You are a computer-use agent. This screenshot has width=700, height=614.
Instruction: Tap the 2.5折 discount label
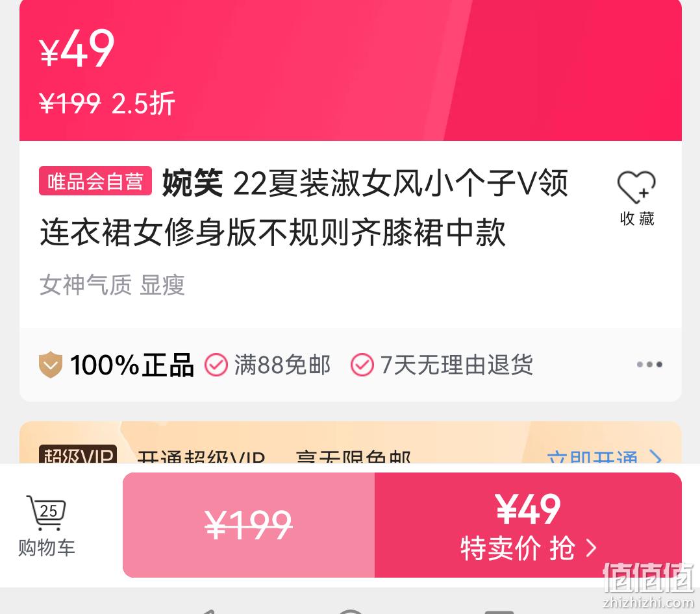coord(143,104)
